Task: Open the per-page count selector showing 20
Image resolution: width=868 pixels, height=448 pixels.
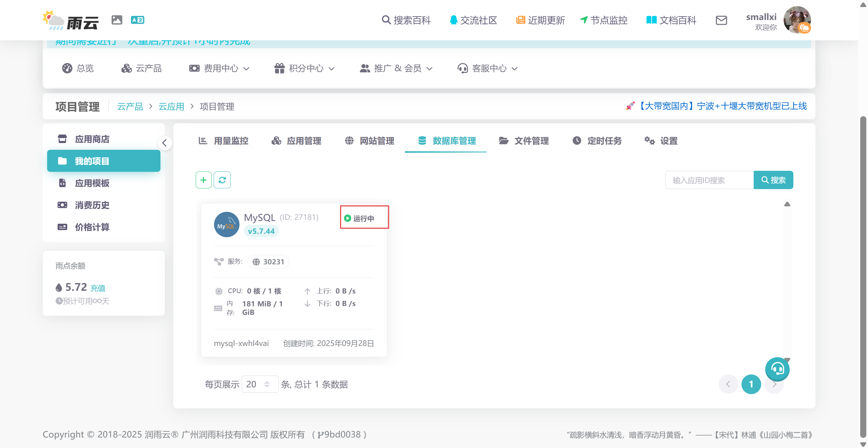Action: click(260, 384)
